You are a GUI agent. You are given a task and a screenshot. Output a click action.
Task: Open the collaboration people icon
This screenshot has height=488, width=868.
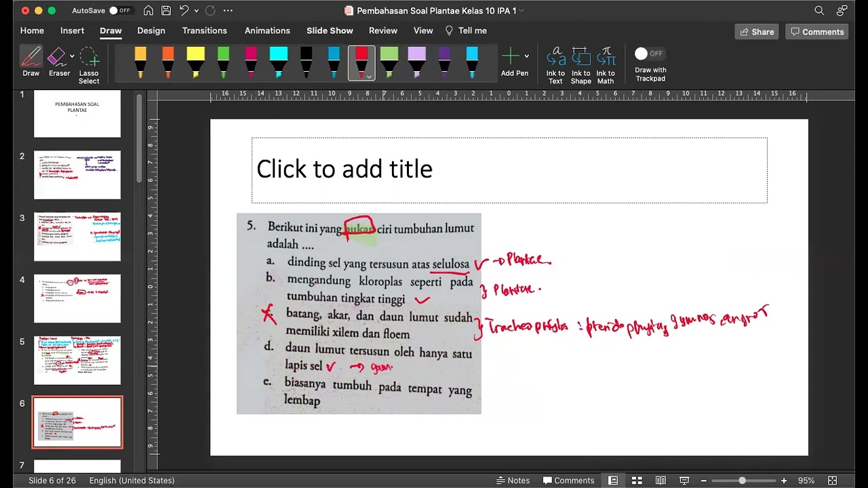pyautogui.click(x=842, y=11)
